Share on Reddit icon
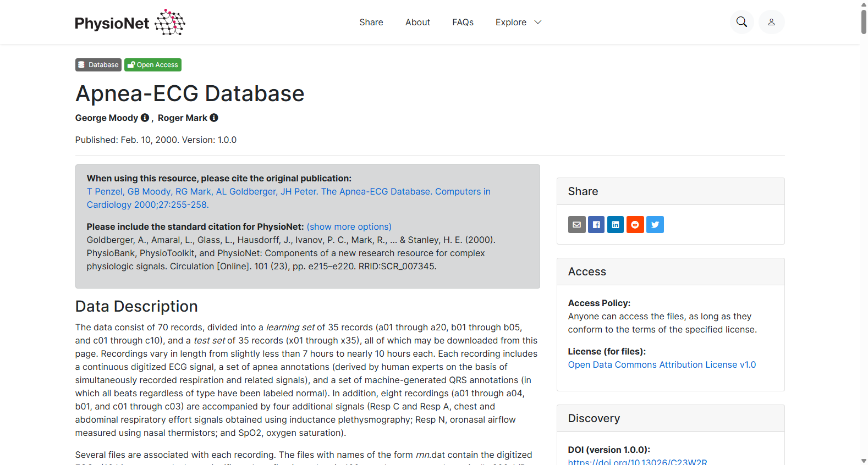The width and height of the screenshot is (868, 465). [x=635, y=224]
